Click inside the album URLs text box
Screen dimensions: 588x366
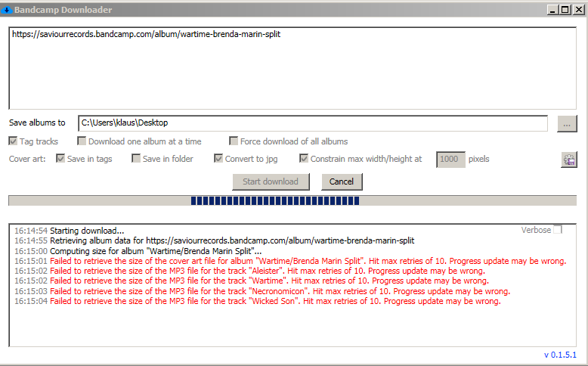292,68
